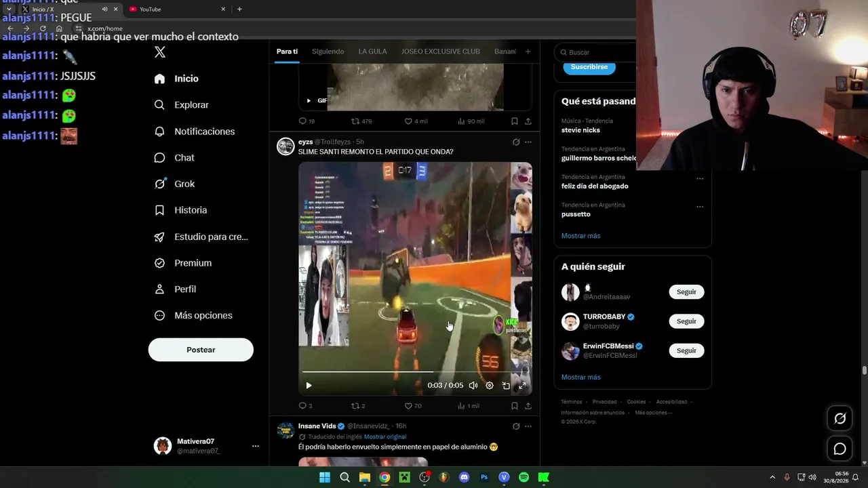Screen dimensions: 868x488
Task: Follow ErwinFCBMessi
Action: [686, 350]
